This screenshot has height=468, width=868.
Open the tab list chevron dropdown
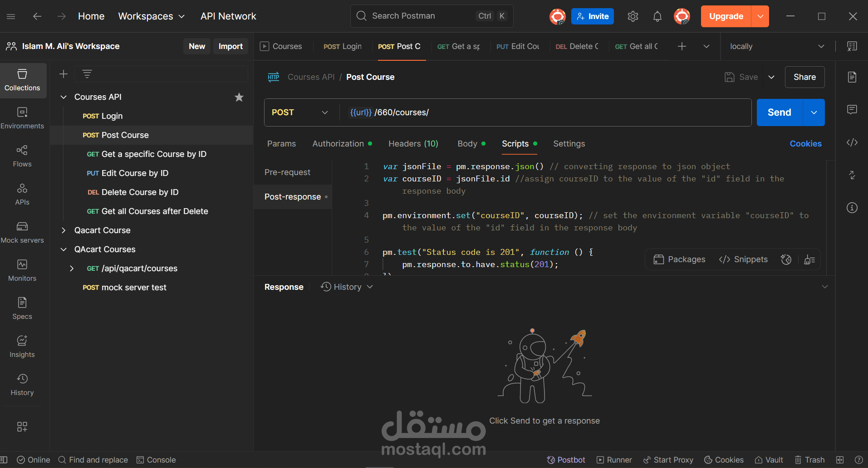click(706, 46)
